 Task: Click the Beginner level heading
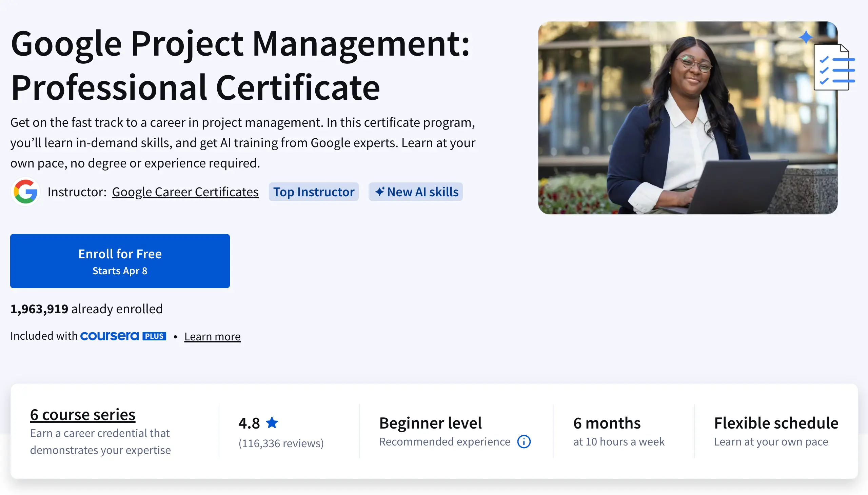[430, 423]
